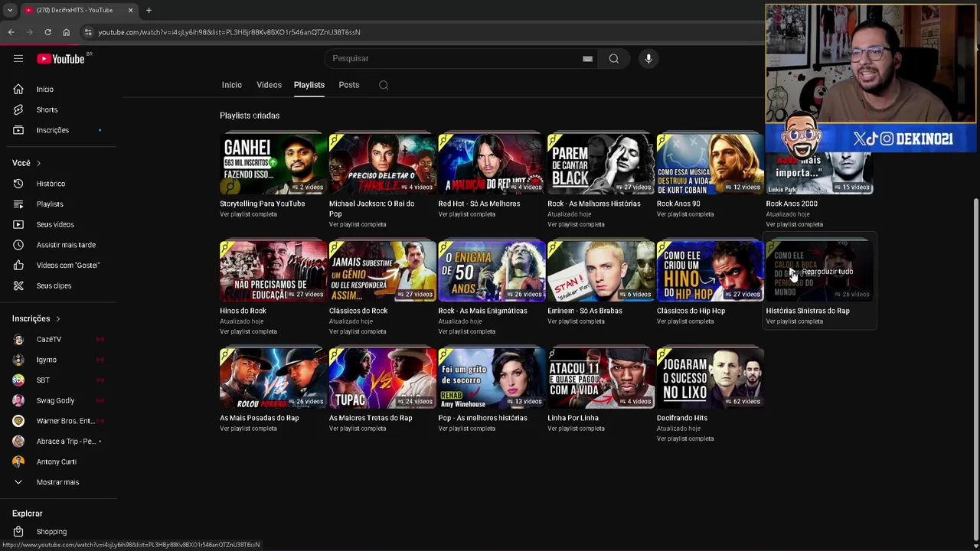Screen dimensions: 980x551
Task: Expand Mostrar mais subscriptions
Action: coord(59,482)
